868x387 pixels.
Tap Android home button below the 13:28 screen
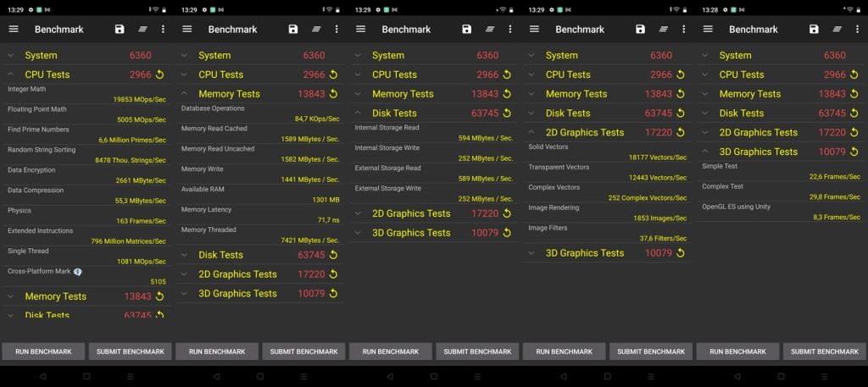click(781, 377)
